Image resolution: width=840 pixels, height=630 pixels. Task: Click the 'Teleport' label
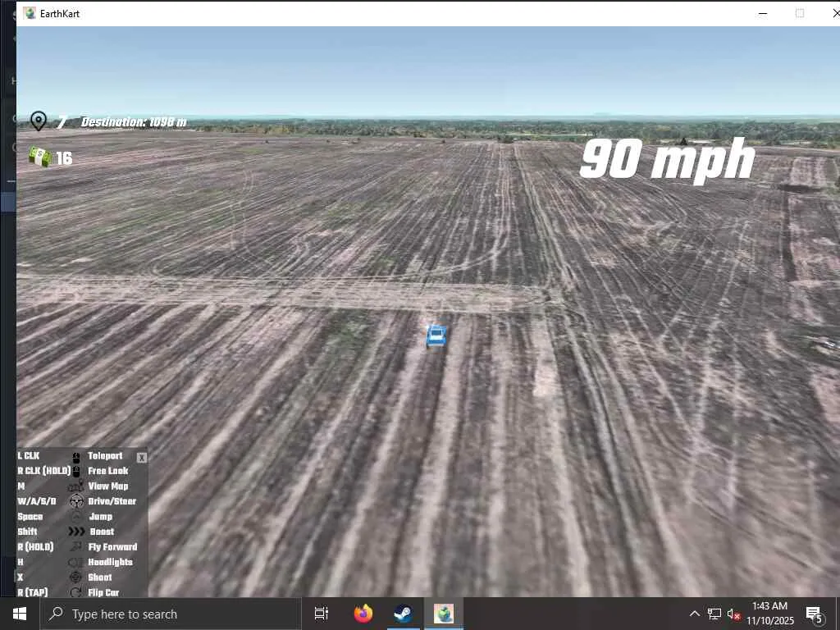coord(105,456)
